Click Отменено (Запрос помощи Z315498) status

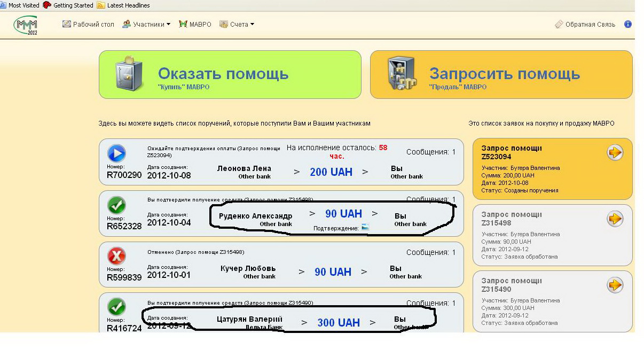(x=195, y=252)
